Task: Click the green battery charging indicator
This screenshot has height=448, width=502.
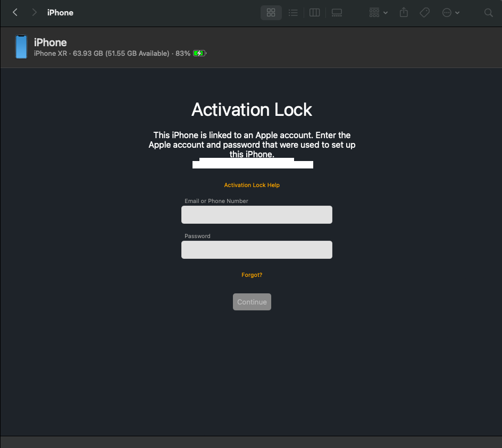Action: (199, 54)
